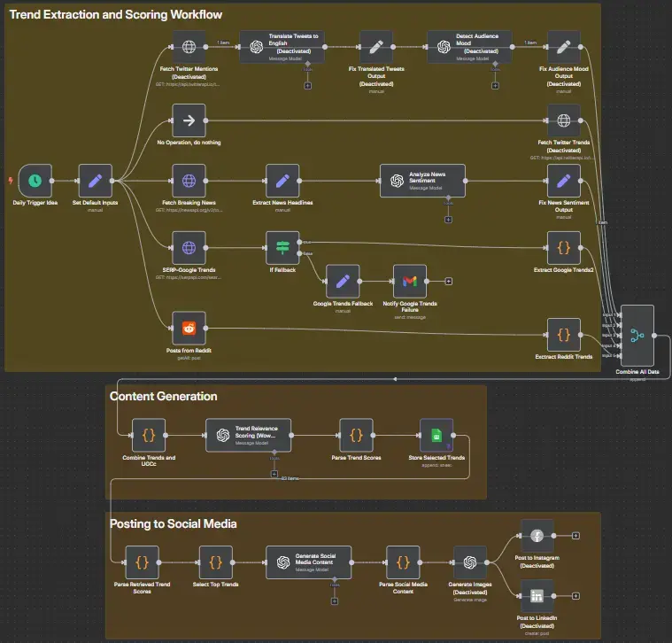
Task: Select the Fix Translated Tweets Output node
Action: click(376, 47)
